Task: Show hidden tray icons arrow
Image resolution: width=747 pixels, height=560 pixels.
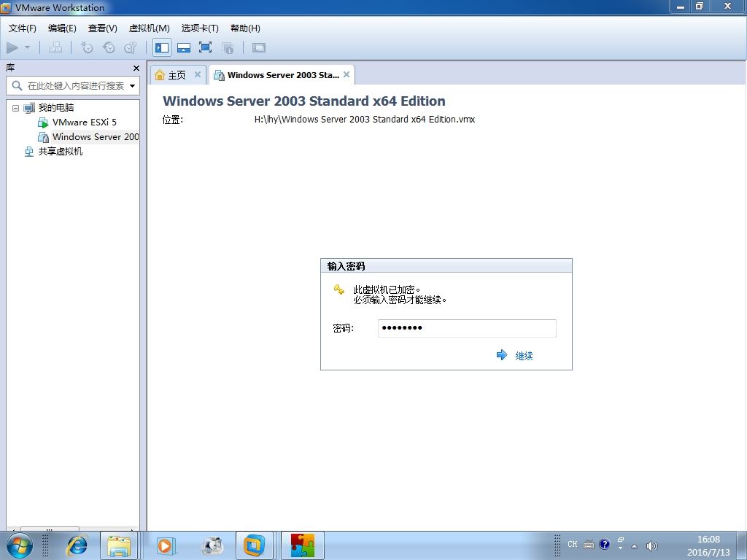Action: pyautogui.click(x=634, y=546)
